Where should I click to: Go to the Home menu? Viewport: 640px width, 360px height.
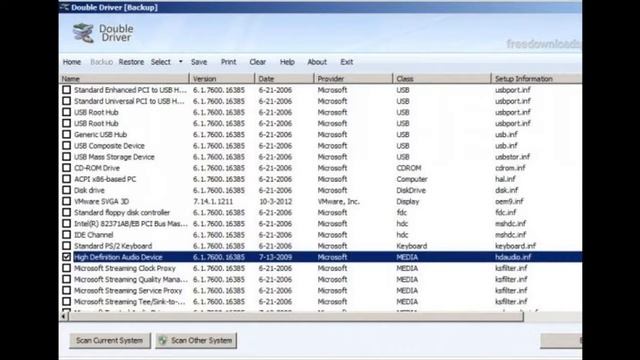click(x=72, y=62)
